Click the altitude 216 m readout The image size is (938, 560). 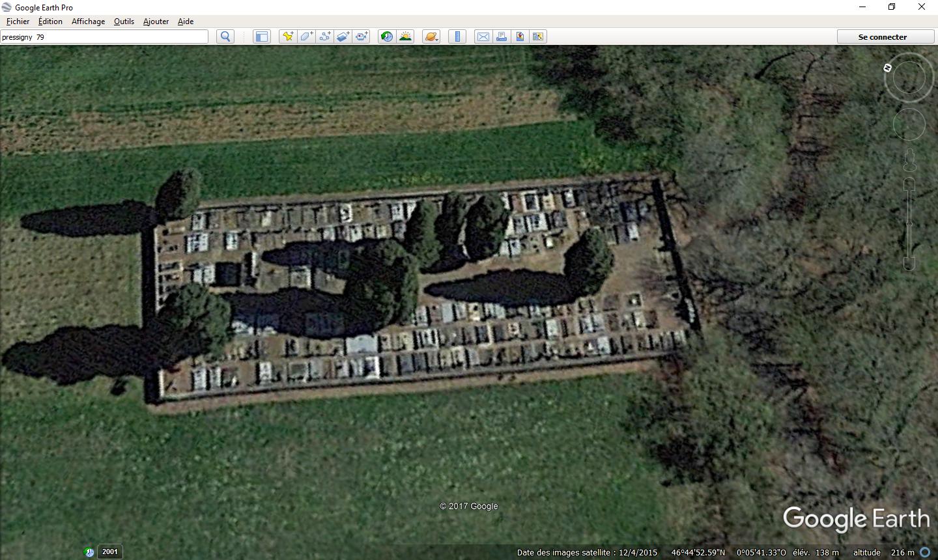tap(883, 552)
